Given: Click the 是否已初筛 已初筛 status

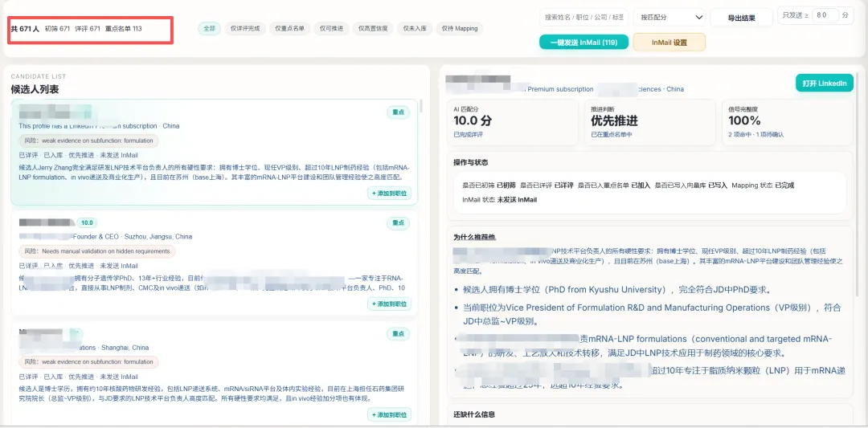Looking at the screenshot, I should (x=489, y=185).
